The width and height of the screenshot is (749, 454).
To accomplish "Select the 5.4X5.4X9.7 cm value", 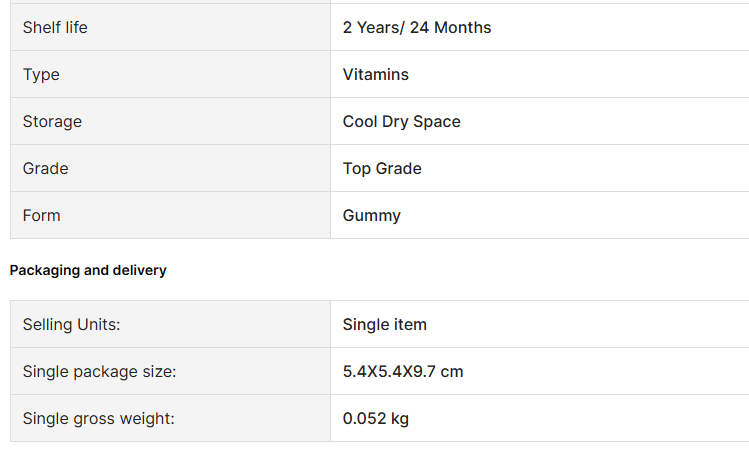I will coord(402,372).
